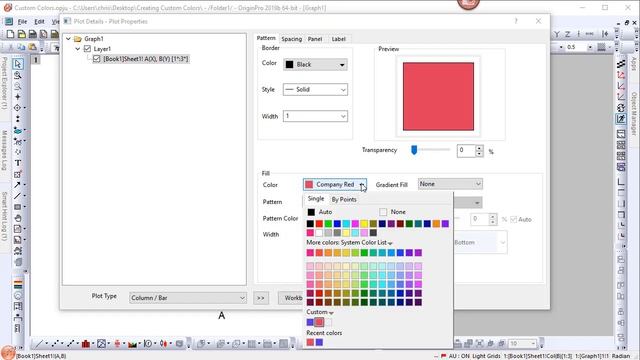Click the New Project icon
640x360 pixels.
point(10,34)
